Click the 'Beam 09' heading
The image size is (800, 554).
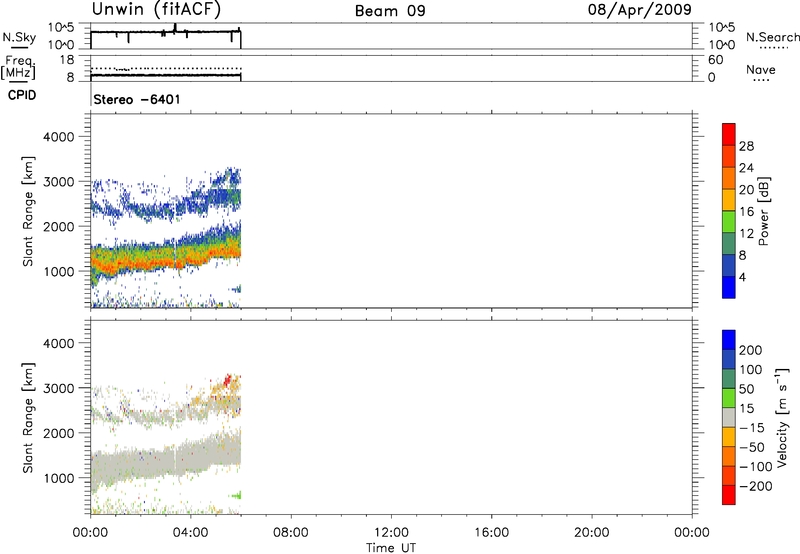point(390,11)
